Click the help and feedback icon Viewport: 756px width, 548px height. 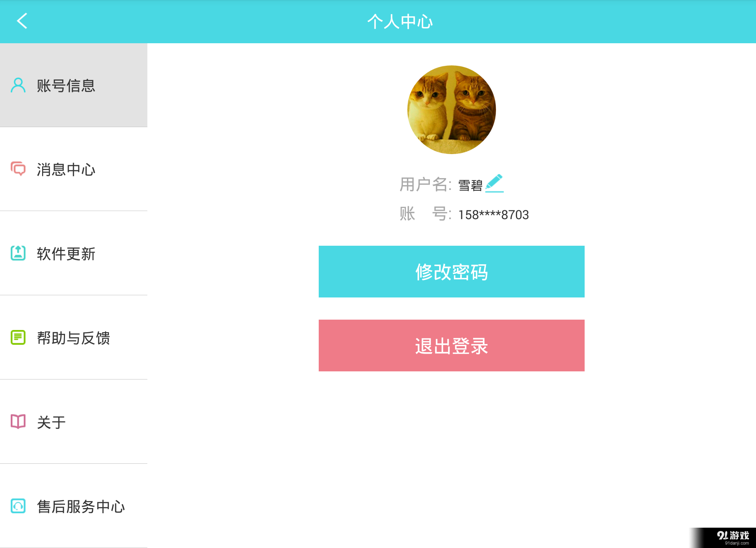coord(18,337)
